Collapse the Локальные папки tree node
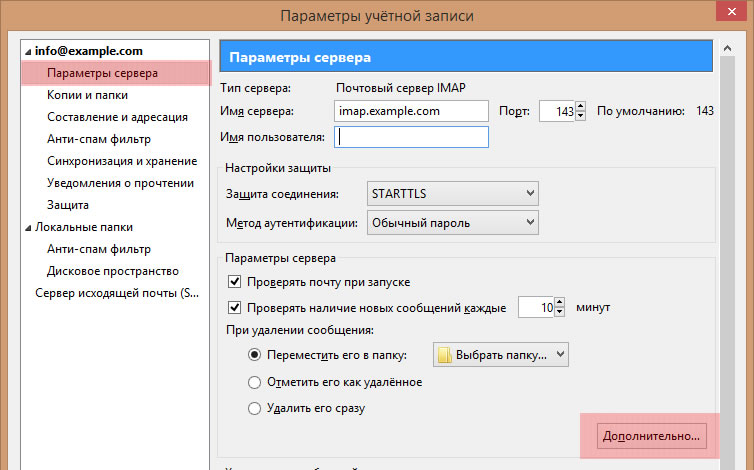The image size is (754, 470). click(x=28, y=227)
